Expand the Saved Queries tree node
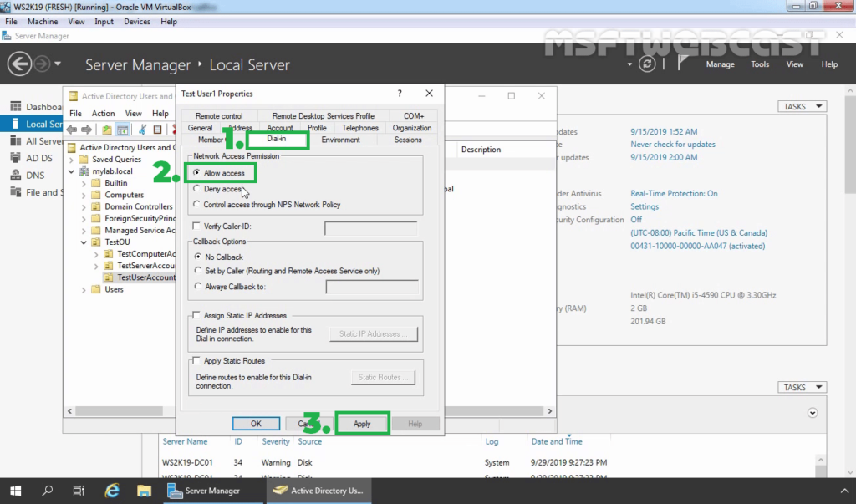This screenshot has height=504, width=856. [71, 160]
